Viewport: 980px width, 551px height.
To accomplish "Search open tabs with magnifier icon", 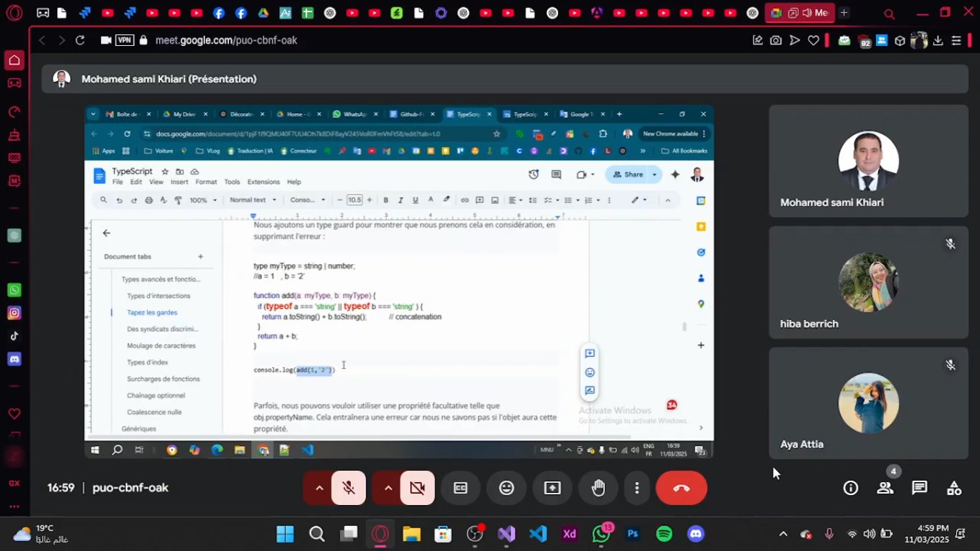I will pos(889,14).
